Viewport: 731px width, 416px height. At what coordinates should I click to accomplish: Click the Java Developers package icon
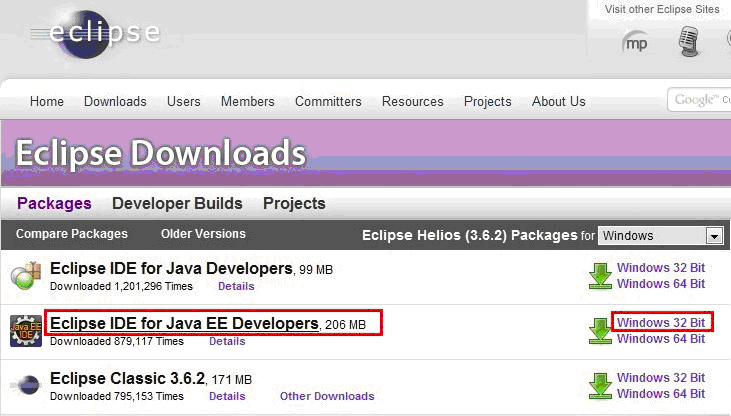26,276
